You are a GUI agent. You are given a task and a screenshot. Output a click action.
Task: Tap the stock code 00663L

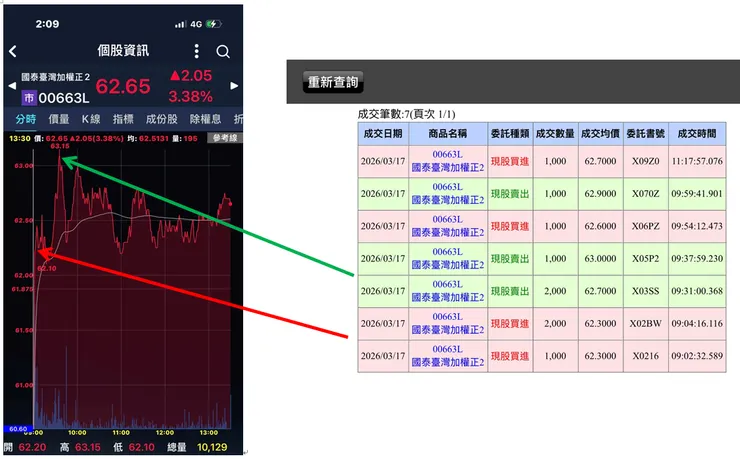[x=64, y=98]
